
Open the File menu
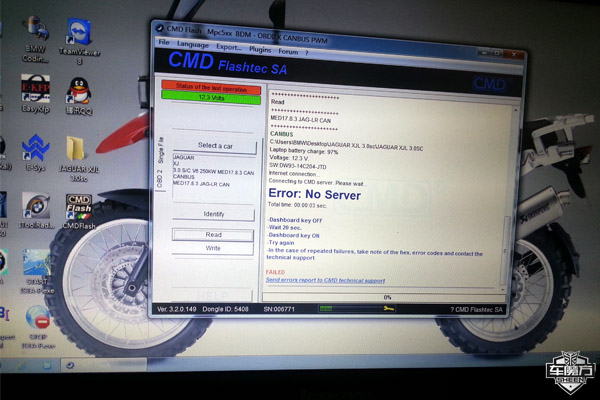click(x=163, y=42)
